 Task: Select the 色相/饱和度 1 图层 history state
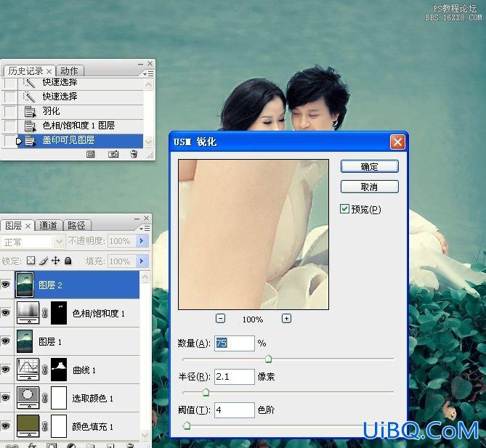[x=81, y=126]
